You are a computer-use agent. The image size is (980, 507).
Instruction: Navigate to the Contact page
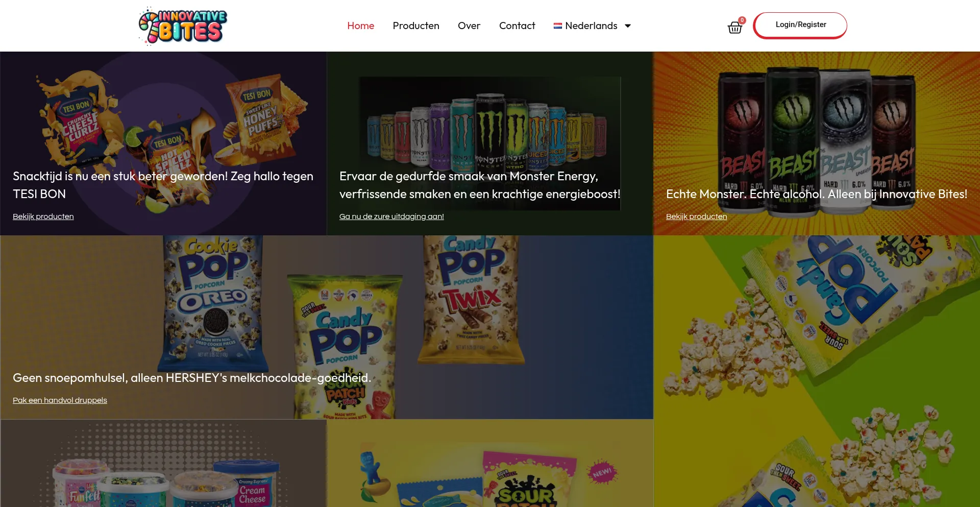click(517, 26)
